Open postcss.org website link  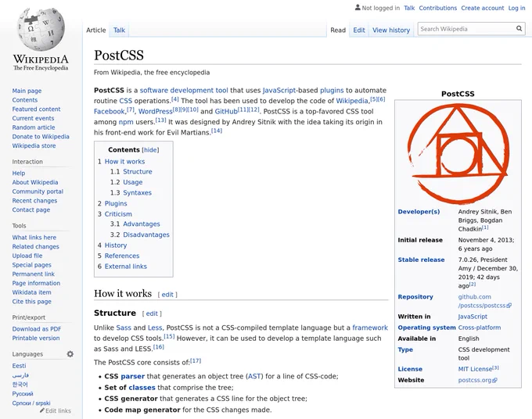[x=477, y=381]
